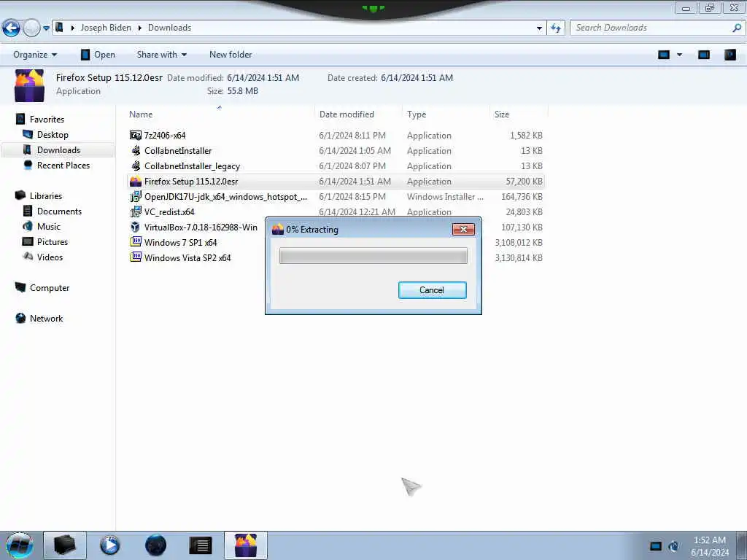The width and height of the screenshot is (747, 560).
Task: Open the dark list-style taskbar application
Action: coord(201,545)
